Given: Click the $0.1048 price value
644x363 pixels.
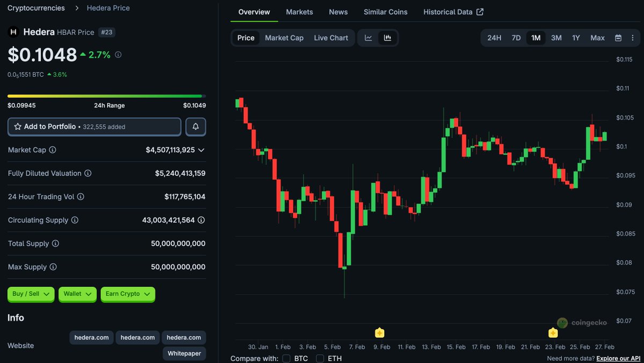Looking at the screenshot, I should 42,55.
